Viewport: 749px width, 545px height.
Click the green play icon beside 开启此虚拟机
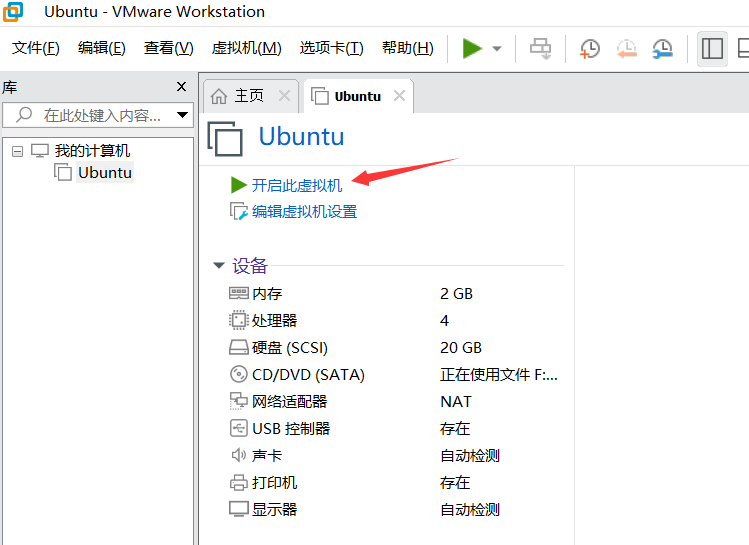tap(238, 185)
